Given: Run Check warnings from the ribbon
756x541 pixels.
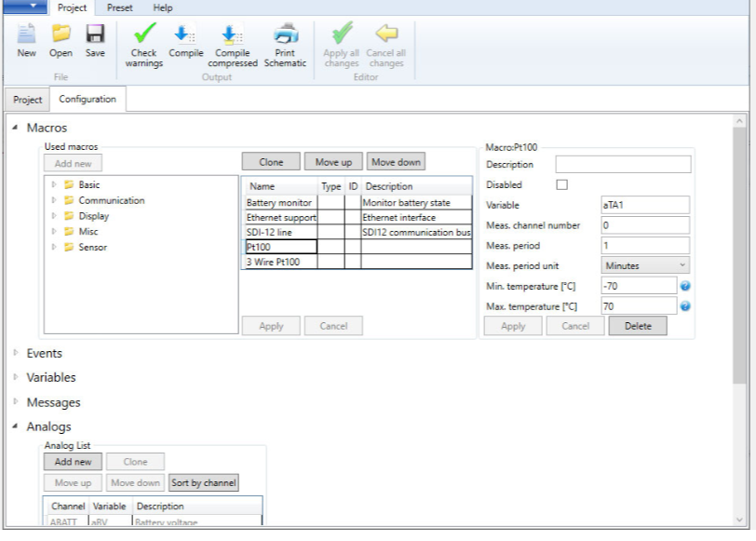Looking at the screenshot, I should [x=144, y=34].
